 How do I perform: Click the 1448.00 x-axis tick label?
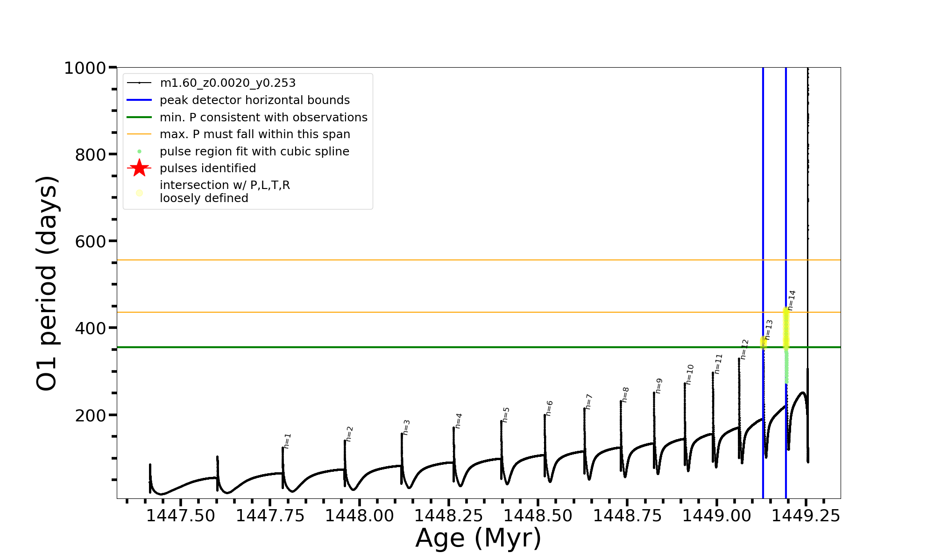pyautogui.click(x=360, y=516)
